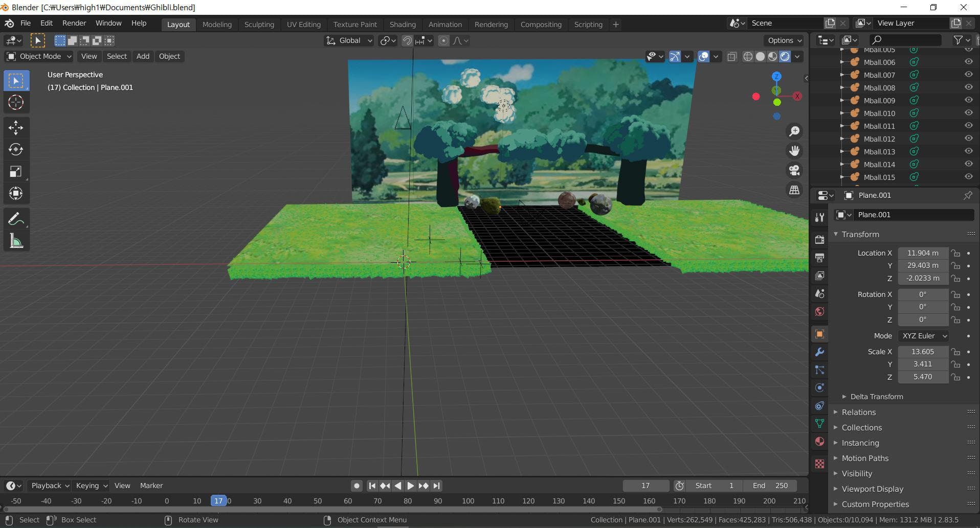This screenshot has height=528, width=980.
Task: Open the Object Mode dropdown
Action: (x=39, y=56)
